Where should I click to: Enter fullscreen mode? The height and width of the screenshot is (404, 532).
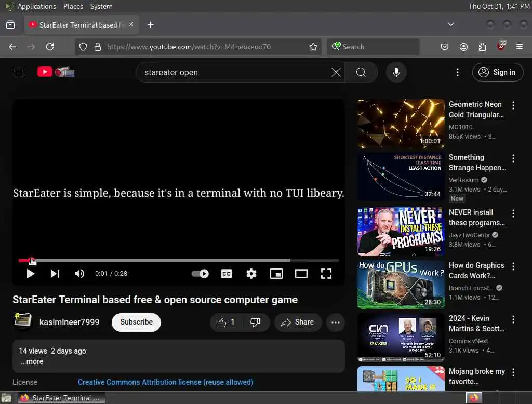(x=326, y=274)
